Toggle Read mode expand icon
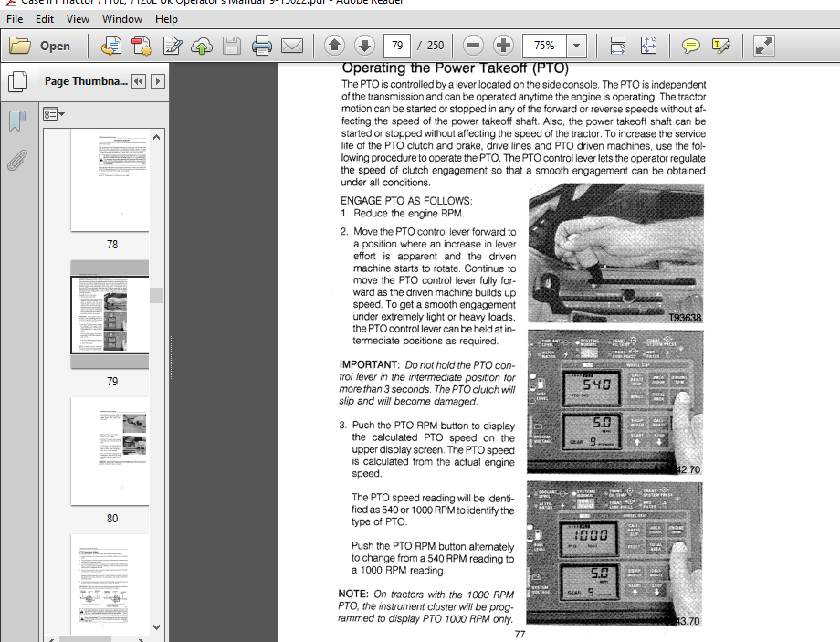840x642 pixels. click(763, 46)
